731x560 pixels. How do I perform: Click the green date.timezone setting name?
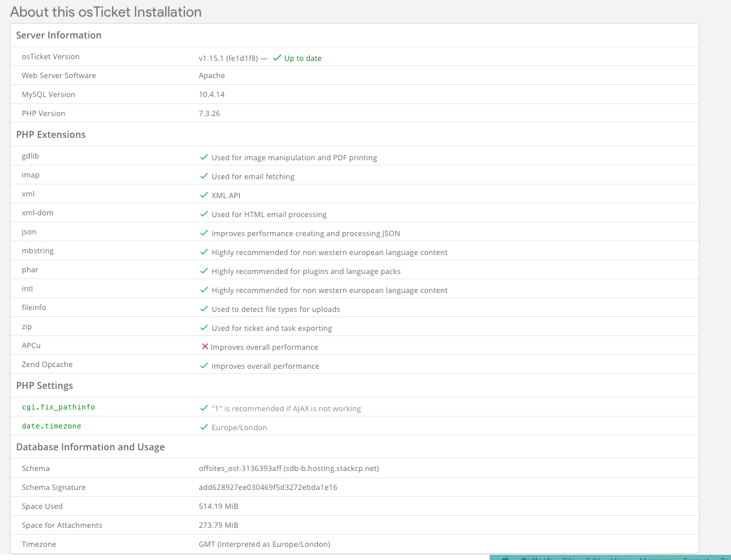(51, 426)
